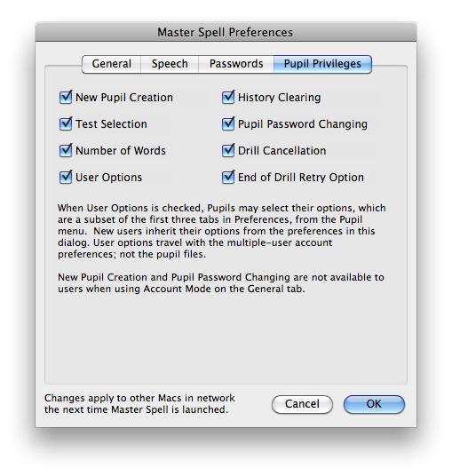This screenshot has width=452, height=476.
Task: Click the 'Drill Cancellation' label text
Action: pyautogui.click(x=282, y=151)
